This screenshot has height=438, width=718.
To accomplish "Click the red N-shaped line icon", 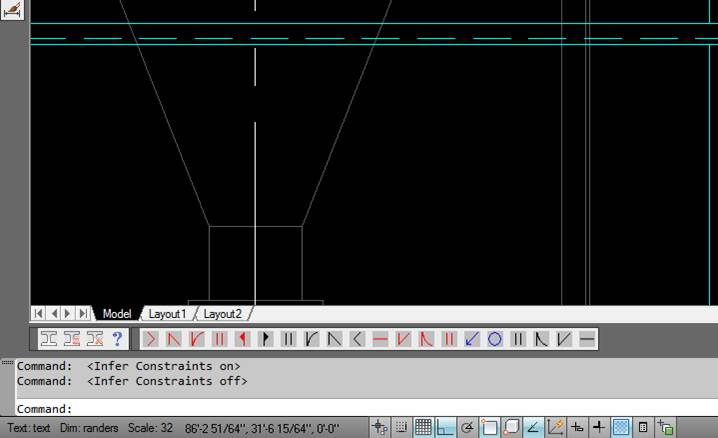I will point(174,339).
